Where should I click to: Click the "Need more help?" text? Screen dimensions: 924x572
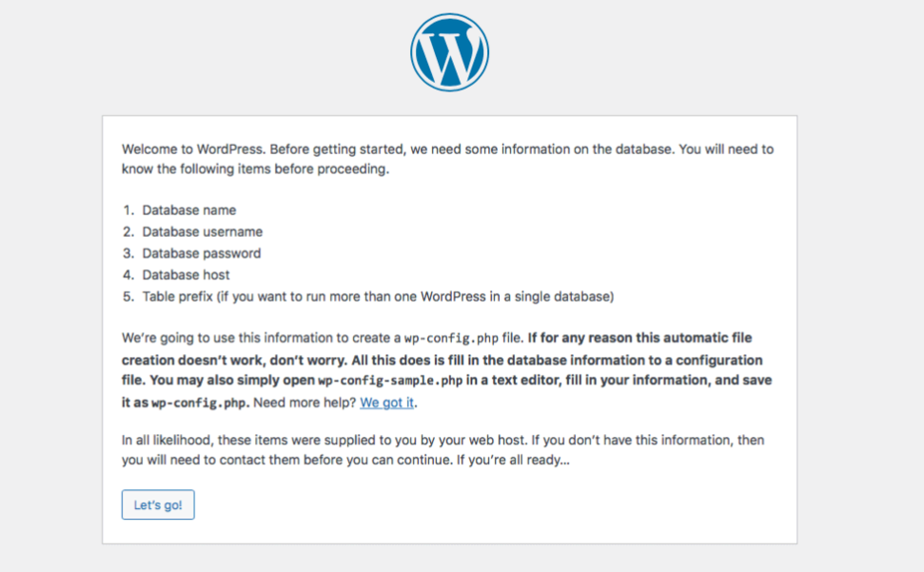point(303,403)
